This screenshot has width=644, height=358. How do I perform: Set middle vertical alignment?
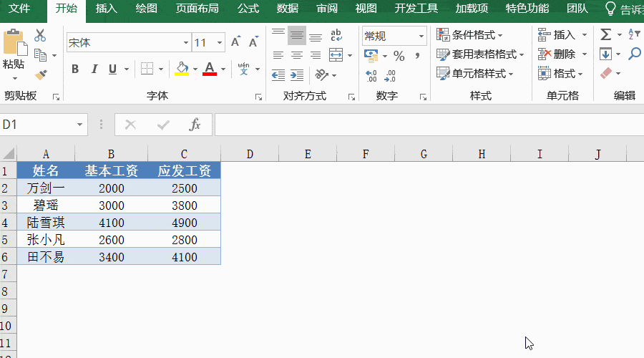pos(296,35)
